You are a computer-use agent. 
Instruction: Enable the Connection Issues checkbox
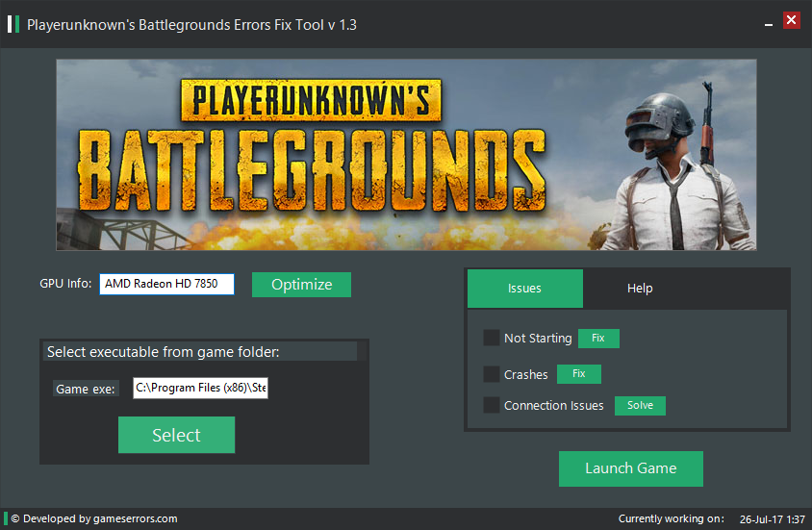click(x=491, y=405)
